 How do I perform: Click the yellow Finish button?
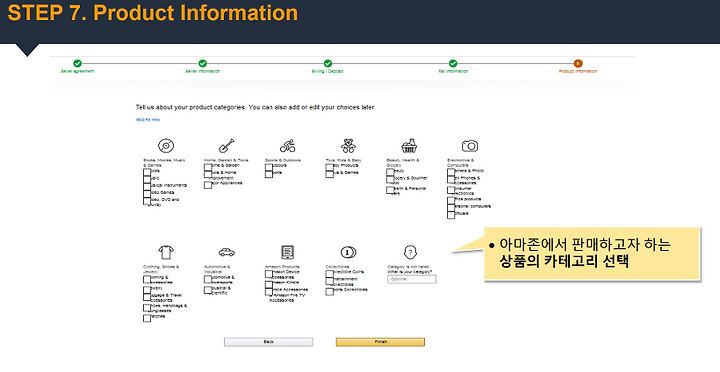(380, 342)
